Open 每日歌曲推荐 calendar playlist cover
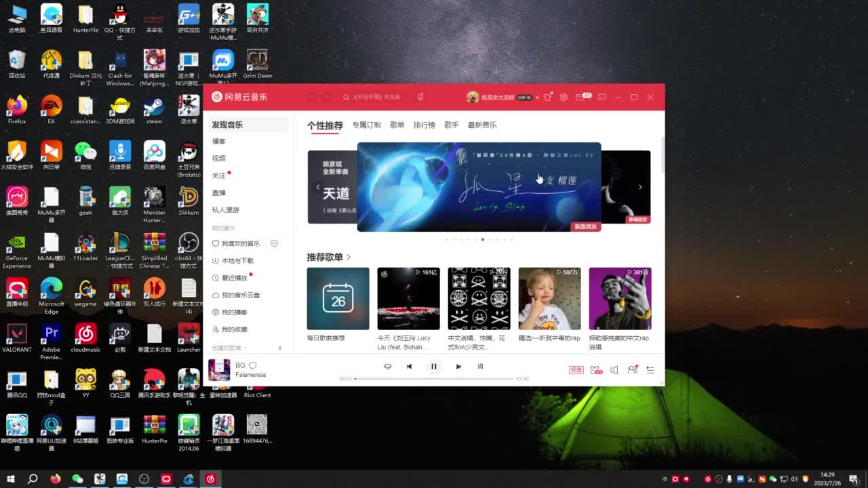The width and height of the screenshot is (868, 488). (x=338, y=298)
